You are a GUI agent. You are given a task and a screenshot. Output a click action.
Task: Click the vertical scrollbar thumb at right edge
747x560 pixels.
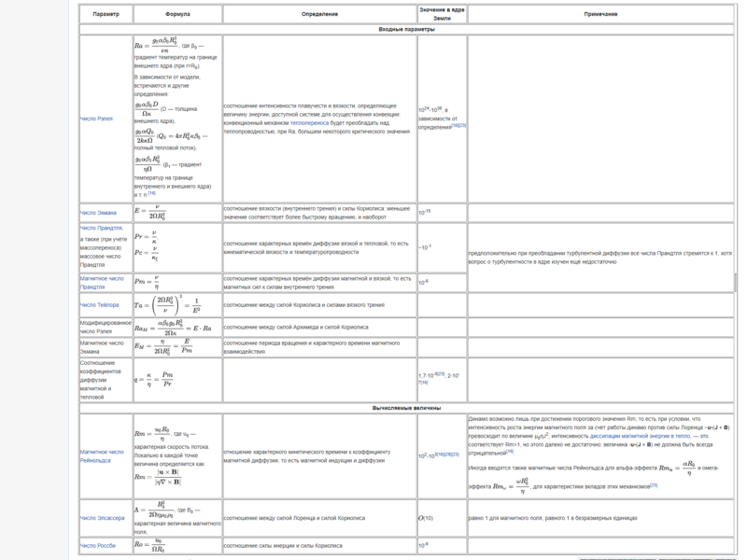click(x=736, y=283)
